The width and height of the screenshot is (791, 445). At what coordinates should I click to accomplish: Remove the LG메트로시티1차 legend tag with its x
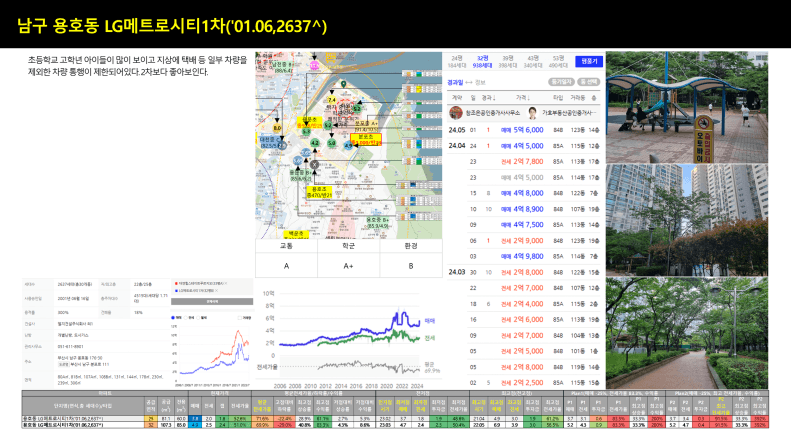point(216,291)
